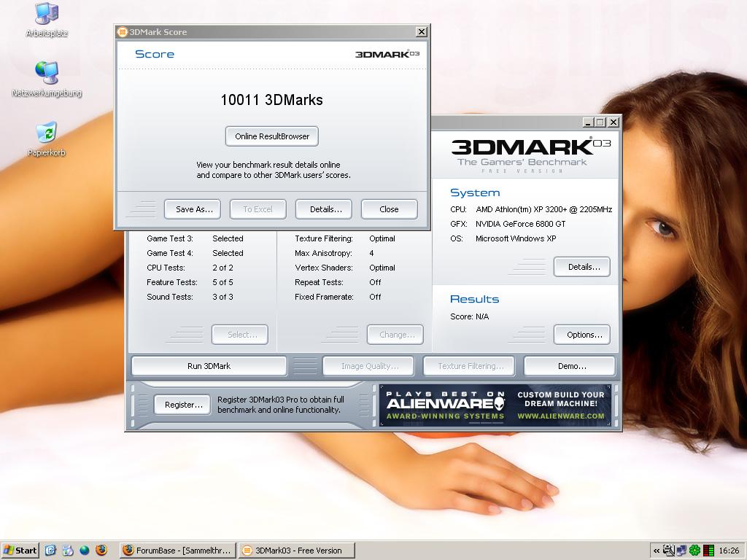This screenshot has height=560, width=747.
Task: Close the 3DMark03 main window
Action: [x=614, y=122]
